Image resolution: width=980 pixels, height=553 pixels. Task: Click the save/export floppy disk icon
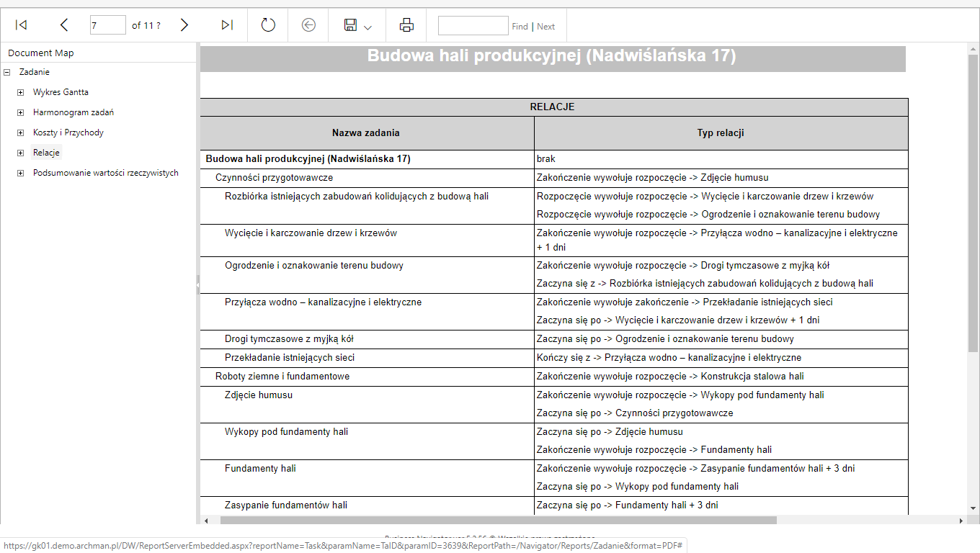point(351,25)
